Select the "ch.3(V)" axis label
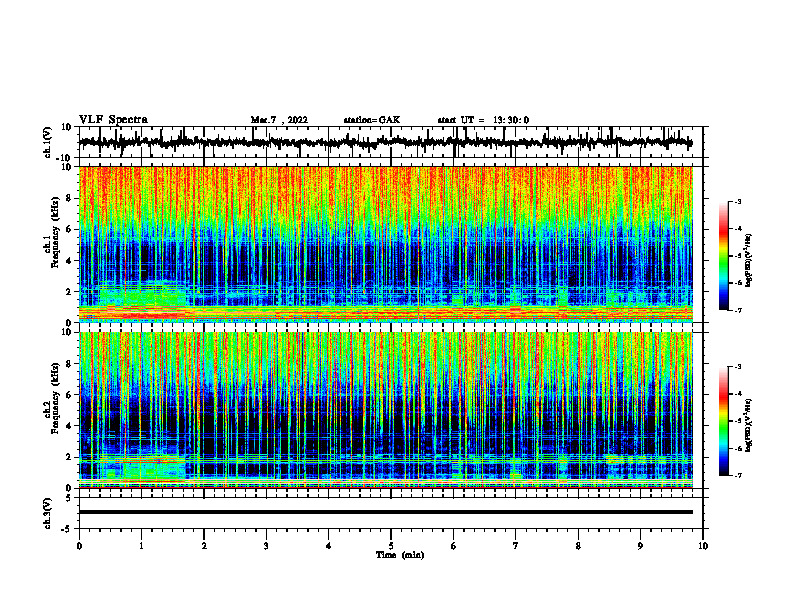The height and width of the screenshot is (612, 792). click(48, 513)
